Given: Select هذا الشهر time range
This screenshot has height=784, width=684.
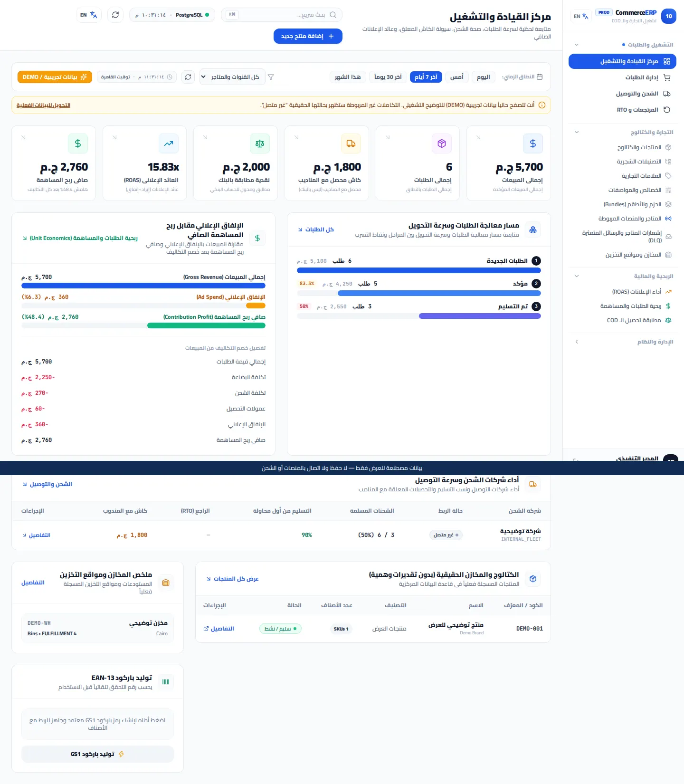Looking at the screenshot, I should click(348, 77).
